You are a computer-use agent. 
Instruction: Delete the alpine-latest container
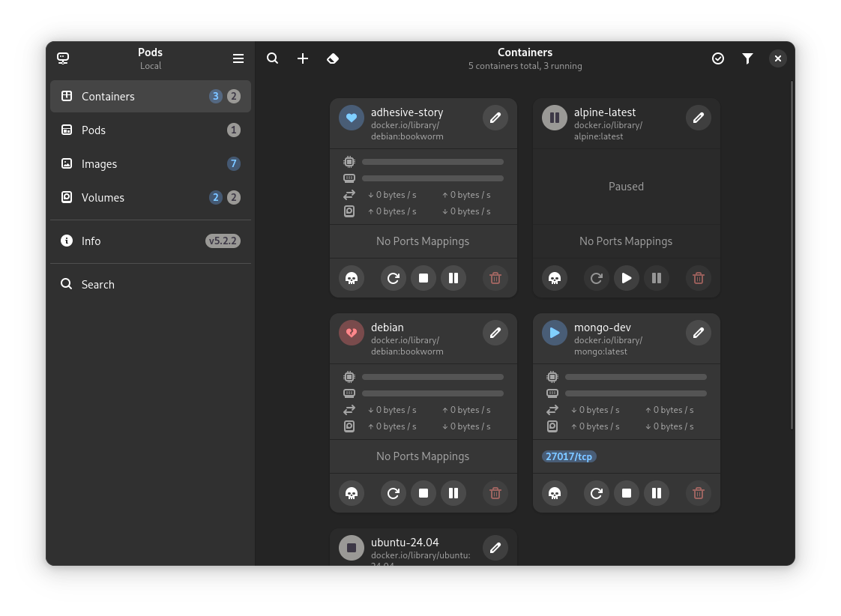699,278
